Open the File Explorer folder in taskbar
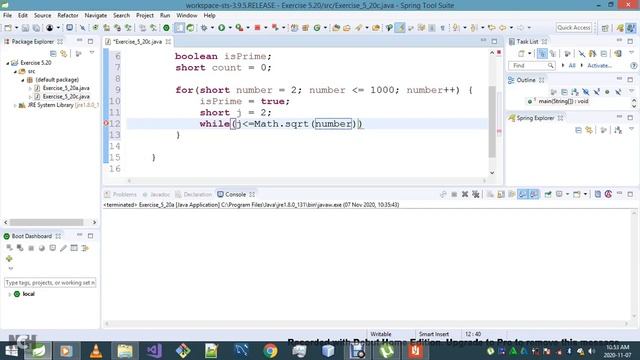This screenshot has height=360, width=640. click(x=125, y=351)
